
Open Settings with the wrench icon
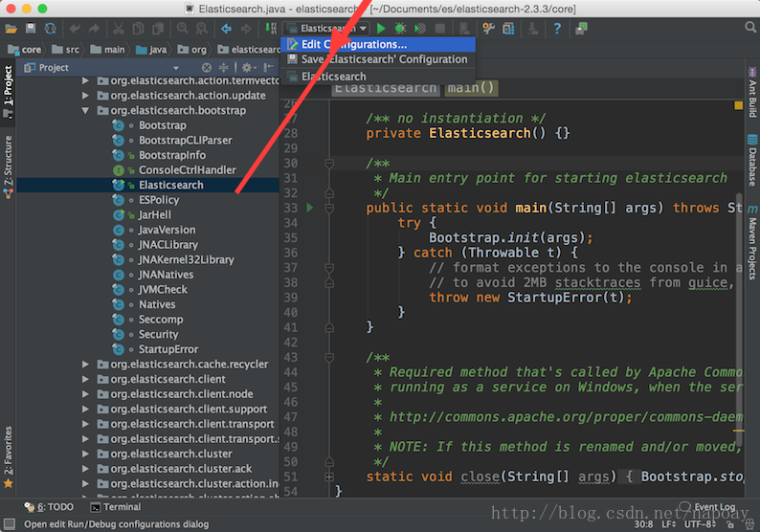[488, 29]
